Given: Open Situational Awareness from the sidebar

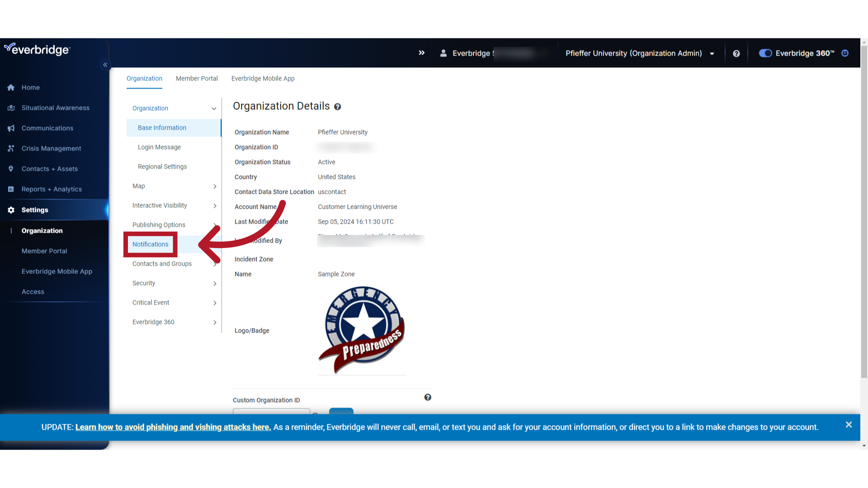Looking at the screenshot, I should click(x=11, y=108).
